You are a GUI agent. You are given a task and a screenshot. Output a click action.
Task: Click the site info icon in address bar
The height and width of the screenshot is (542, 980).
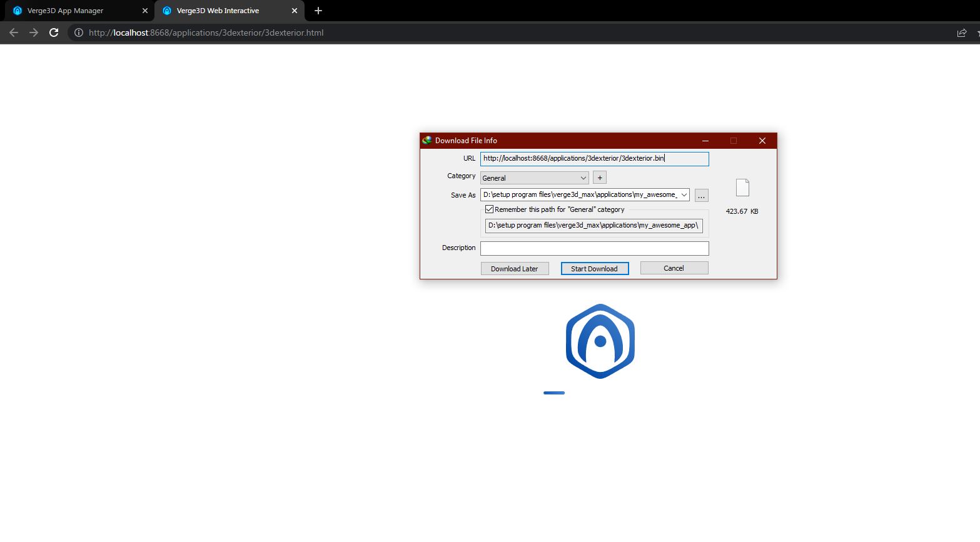(78, 33)
